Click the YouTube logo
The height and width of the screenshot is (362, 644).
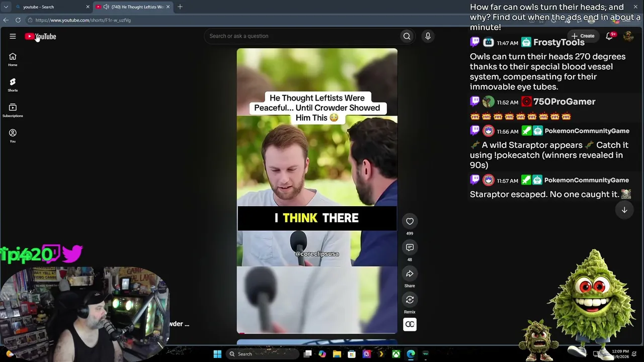[41, 36]
